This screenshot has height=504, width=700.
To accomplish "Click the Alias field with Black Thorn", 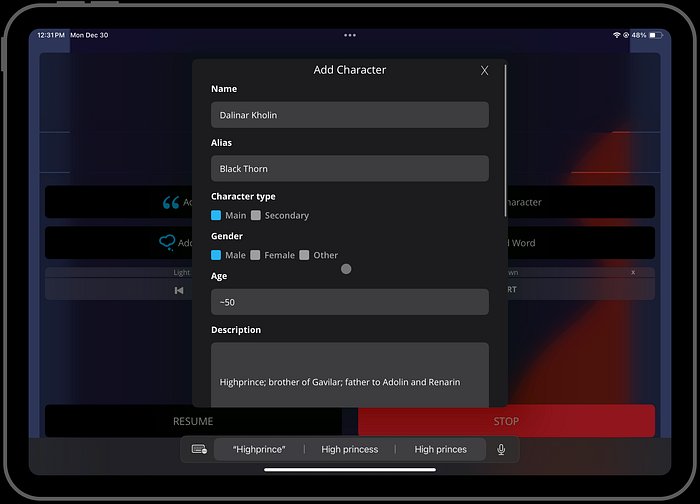I will 350,168.
